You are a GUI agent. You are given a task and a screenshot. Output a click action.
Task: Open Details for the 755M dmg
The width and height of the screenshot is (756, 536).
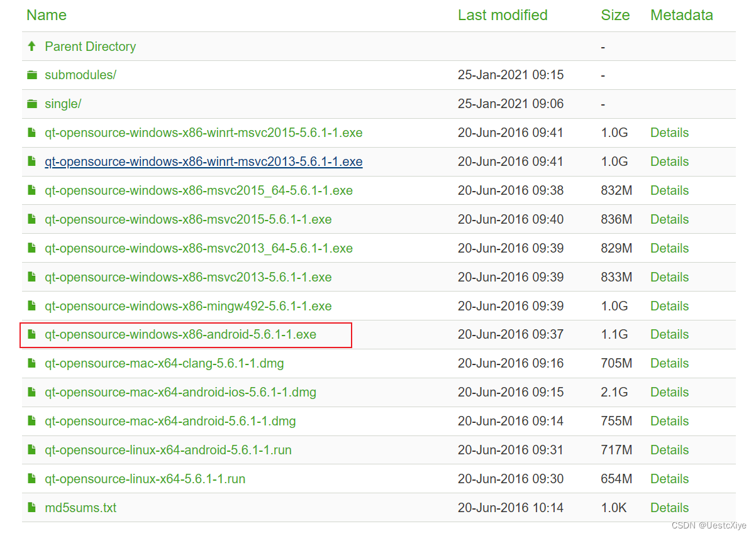tap(669, 421)
